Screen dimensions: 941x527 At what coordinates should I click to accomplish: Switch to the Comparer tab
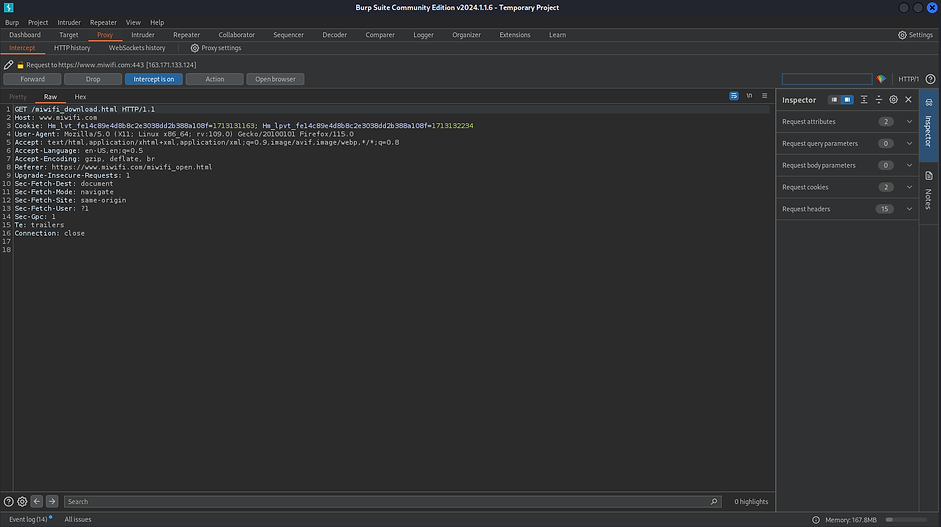(380, 35)
